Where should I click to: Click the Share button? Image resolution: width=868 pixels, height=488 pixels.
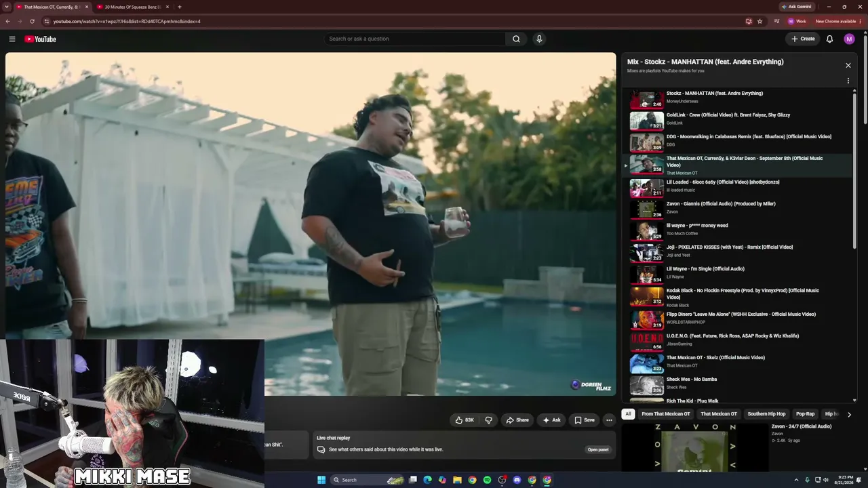[x=517, y=420]
